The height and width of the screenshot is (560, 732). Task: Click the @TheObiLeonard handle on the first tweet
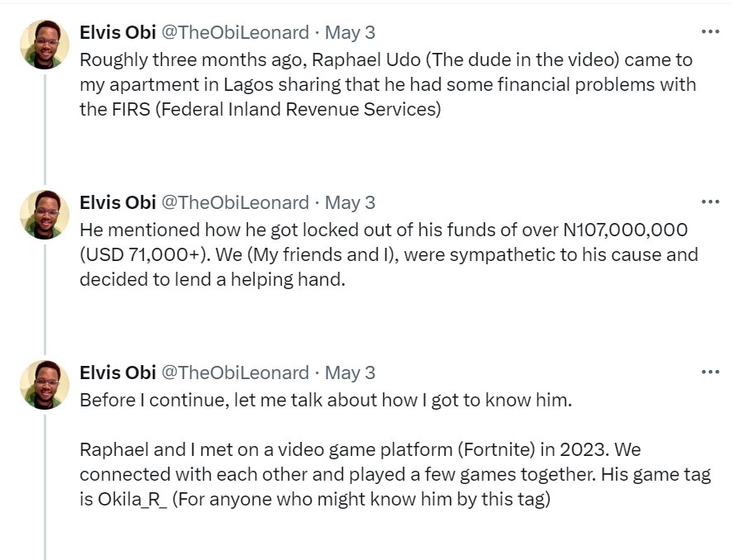(234, 32)
